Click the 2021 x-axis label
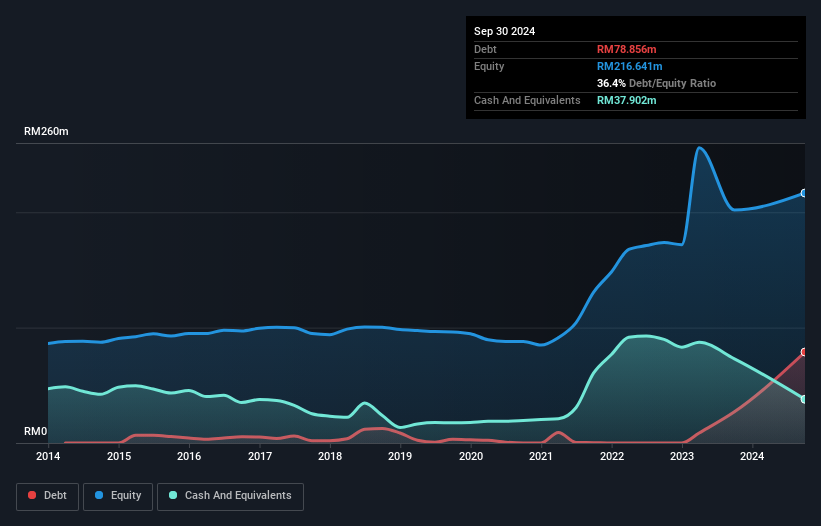The width and height of the screenshot is (821, 526). [x=541, y=456]
